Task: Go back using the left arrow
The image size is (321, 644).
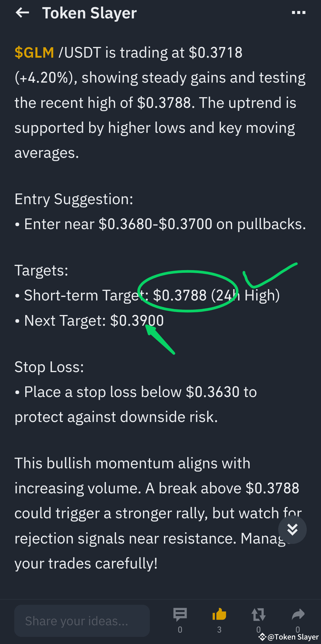Action: tap(22, 13)
